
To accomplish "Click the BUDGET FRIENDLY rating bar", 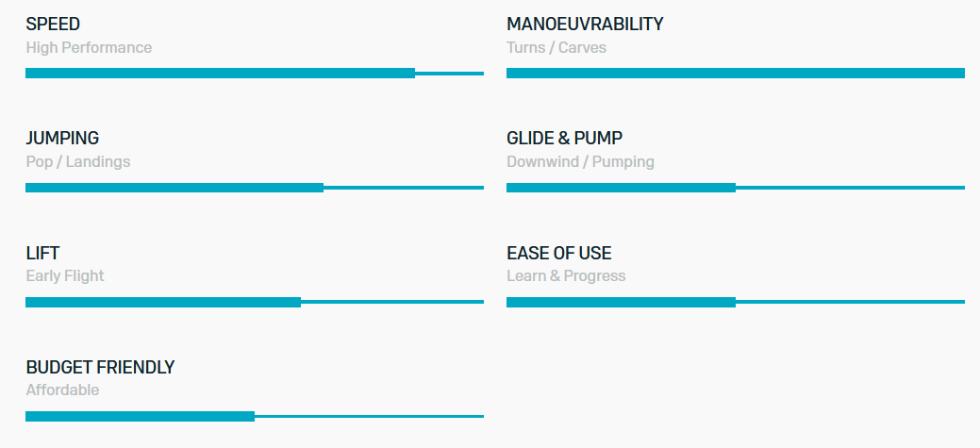I will click(x=255, y=416).
